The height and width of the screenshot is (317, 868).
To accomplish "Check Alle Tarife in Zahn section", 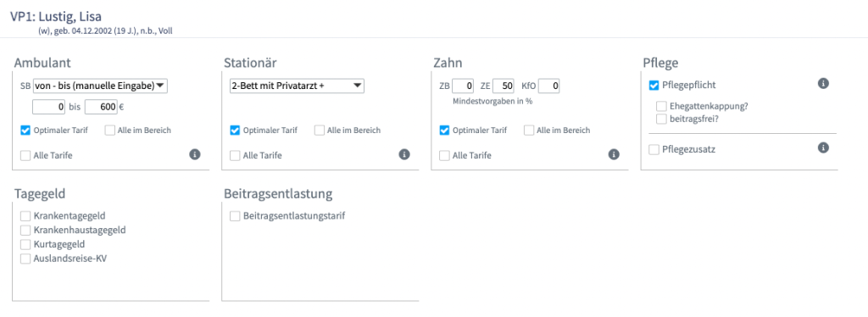I will coord(444,155).
